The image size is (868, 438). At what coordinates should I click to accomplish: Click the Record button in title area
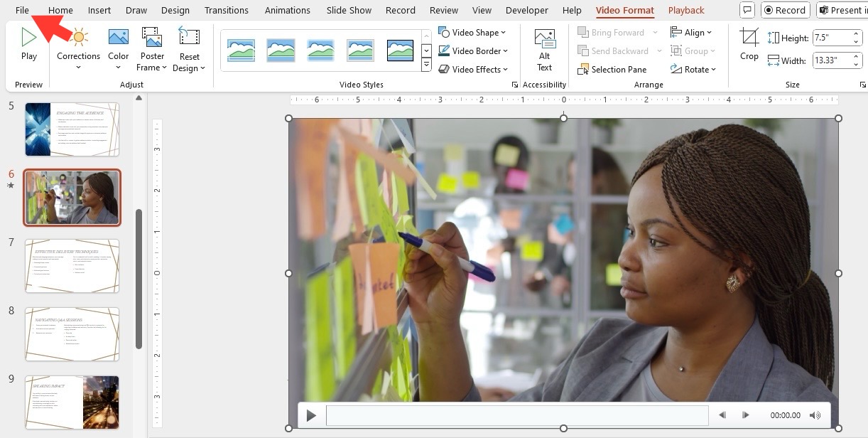point(784,10)
